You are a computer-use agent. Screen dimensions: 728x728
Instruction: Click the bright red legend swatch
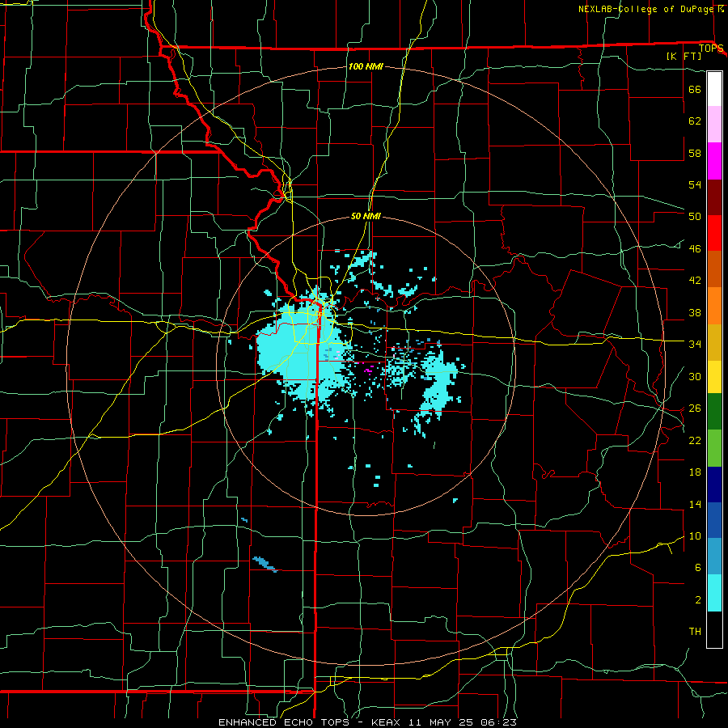[x=714, y=233]
